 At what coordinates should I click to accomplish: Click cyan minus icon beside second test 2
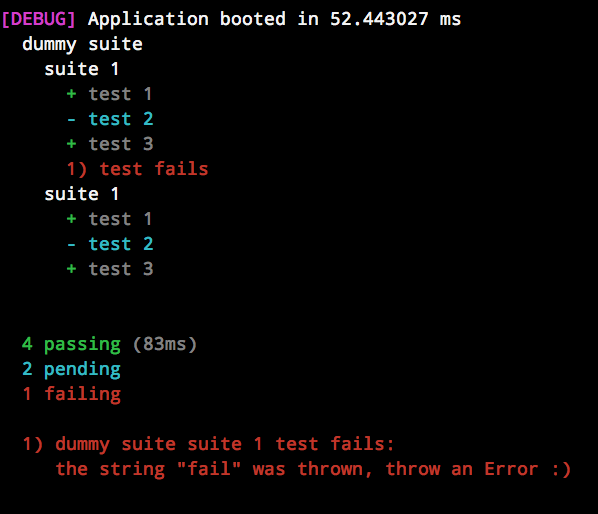coord(71,244)
